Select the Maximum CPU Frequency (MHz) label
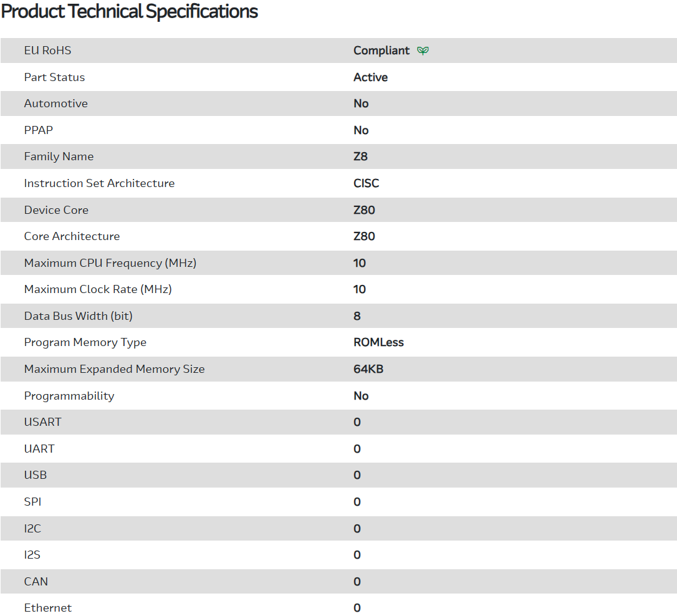 [x=110, y=263]
